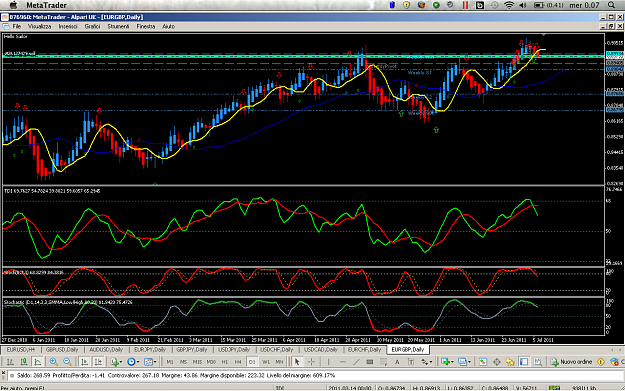This screenshot has height=391, width=625.
Task: Switch to H4 timeframe
Action: coord(238,362)
